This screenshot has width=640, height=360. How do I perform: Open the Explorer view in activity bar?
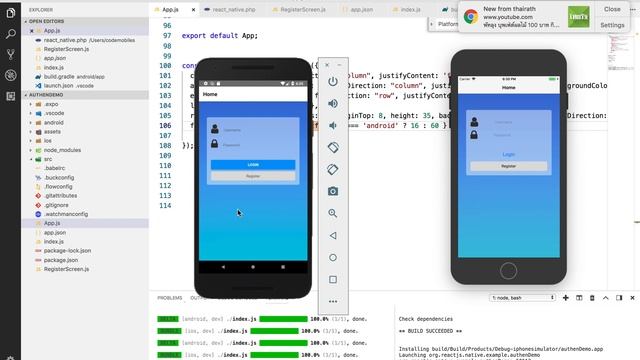[x=11, y=13]
